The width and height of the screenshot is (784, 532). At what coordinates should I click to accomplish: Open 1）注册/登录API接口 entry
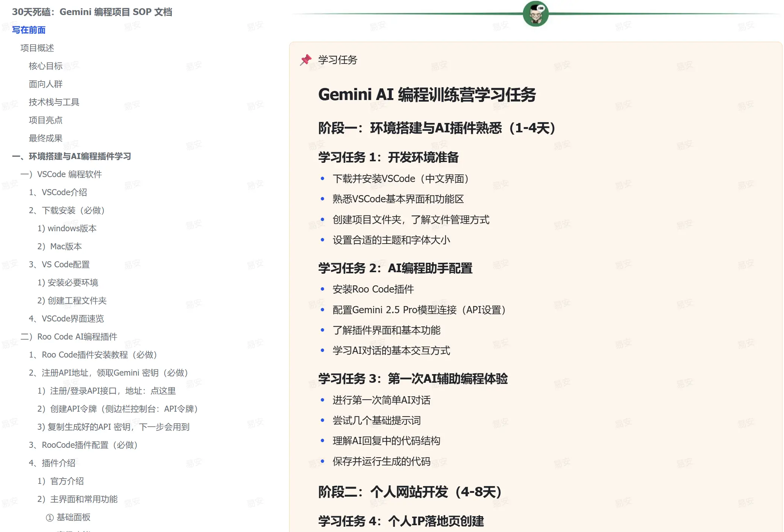coord(106,391)
